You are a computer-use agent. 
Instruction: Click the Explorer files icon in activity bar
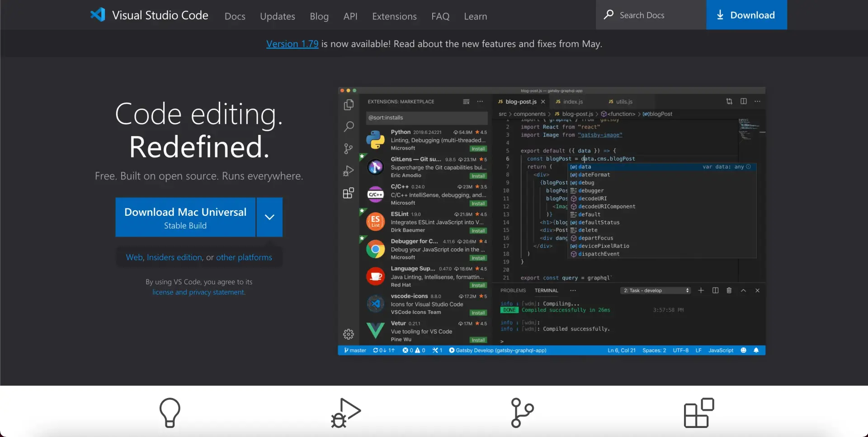click(x=349, y=104)
